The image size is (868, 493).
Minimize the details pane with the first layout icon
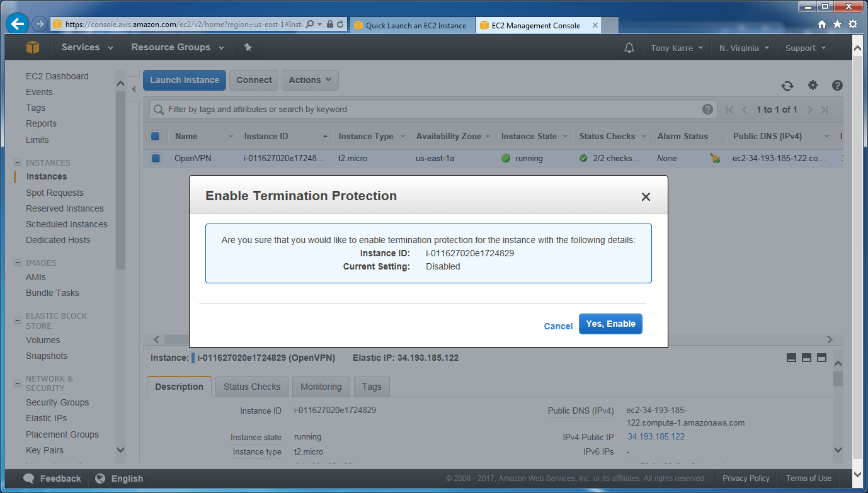click(x=792, y=358)
